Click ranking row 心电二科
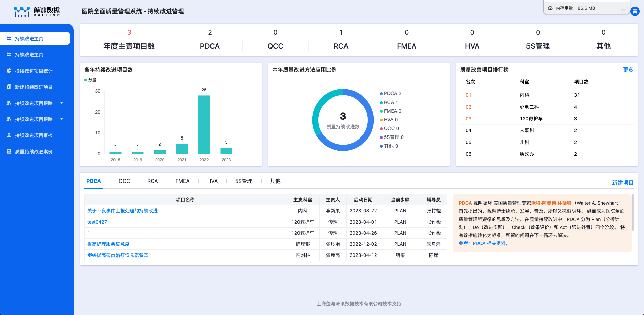This screenshot has height=315, width=644. point(547,107)
